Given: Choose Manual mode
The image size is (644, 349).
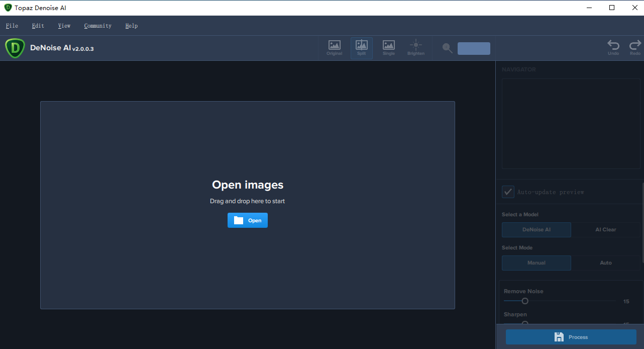Looking at the screenshot, I should (536, 263).
